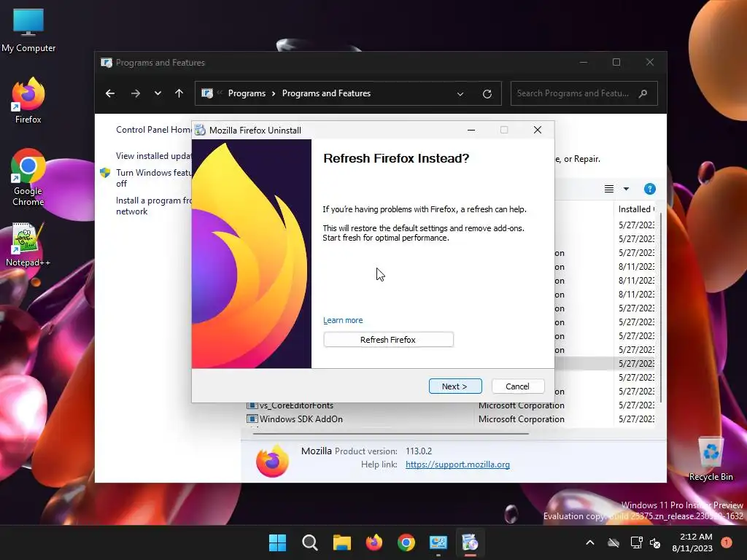Click Learn more link in uninstall dialog

343,320
